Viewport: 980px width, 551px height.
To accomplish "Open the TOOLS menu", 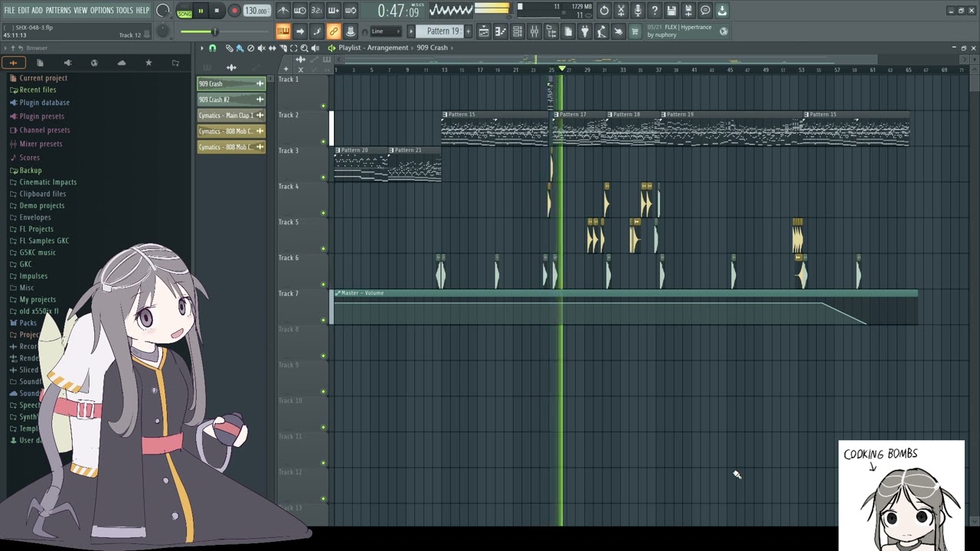I will tap(124, 11).
